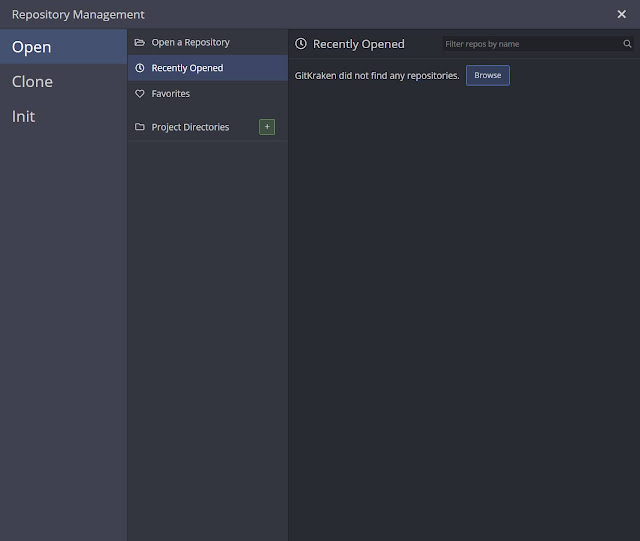Image resolution: width=640 pixels, height=541 pixels.
Task: Click the Project Directories entry
Action: coord(190,127)
